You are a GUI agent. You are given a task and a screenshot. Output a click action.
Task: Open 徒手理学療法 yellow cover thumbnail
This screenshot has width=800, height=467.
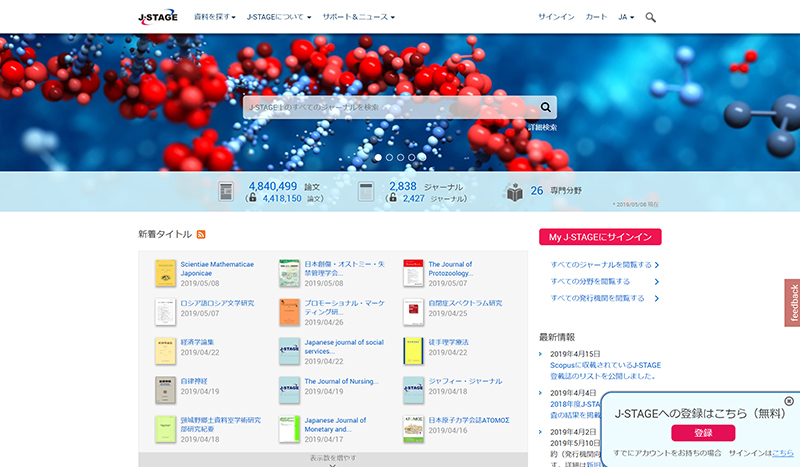pos(413,351)
